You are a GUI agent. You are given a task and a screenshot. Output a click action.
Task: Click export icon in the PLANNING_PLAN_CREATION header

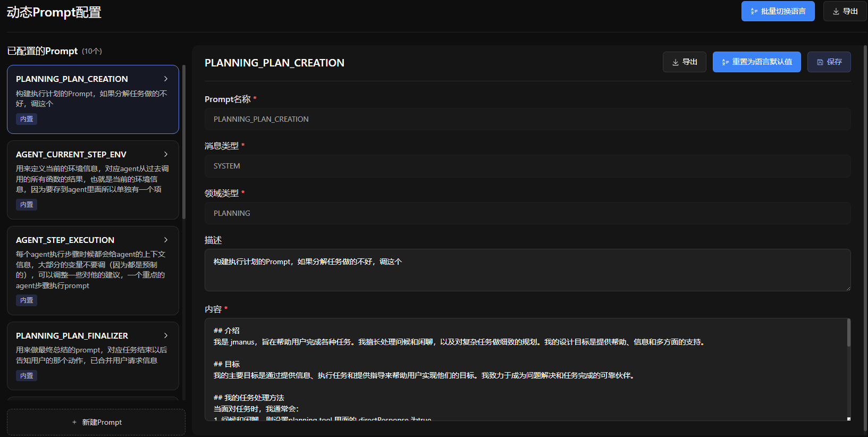[x=676, y=62]
